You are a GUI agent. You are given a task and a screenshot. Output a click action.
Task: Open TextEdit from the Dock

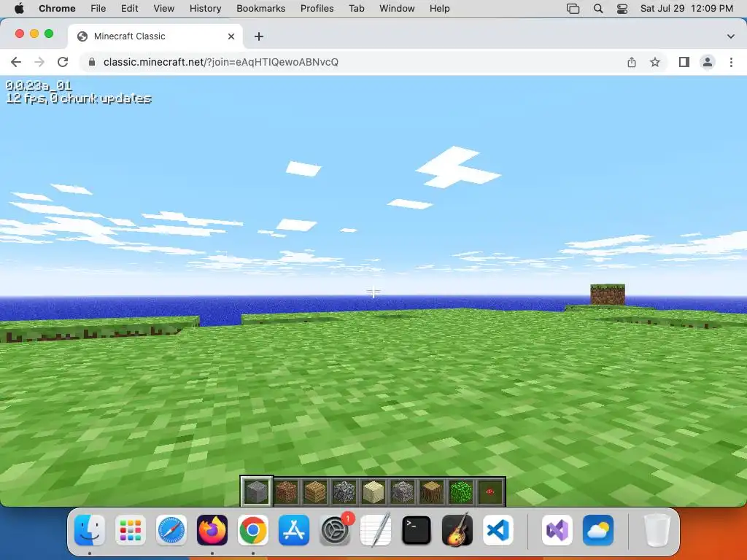click(x=376, y=530)
